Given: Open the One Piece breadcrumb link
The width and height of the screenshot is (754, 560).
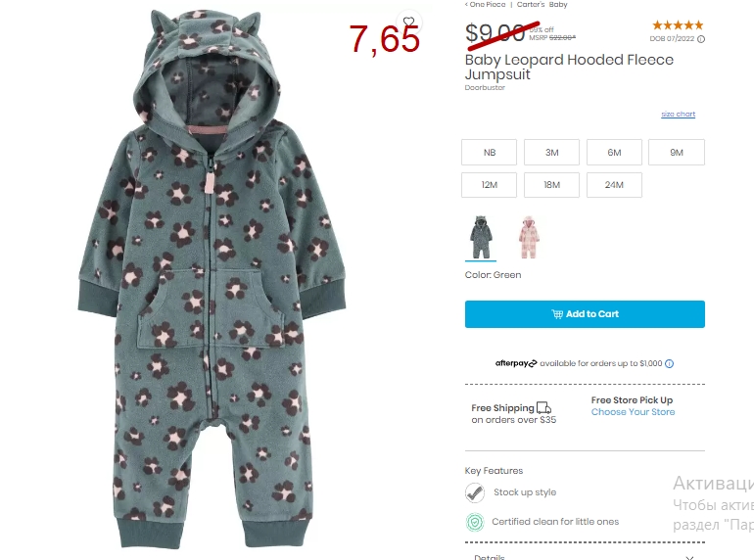Looking at the screenshot, I should tap(485, 4).
